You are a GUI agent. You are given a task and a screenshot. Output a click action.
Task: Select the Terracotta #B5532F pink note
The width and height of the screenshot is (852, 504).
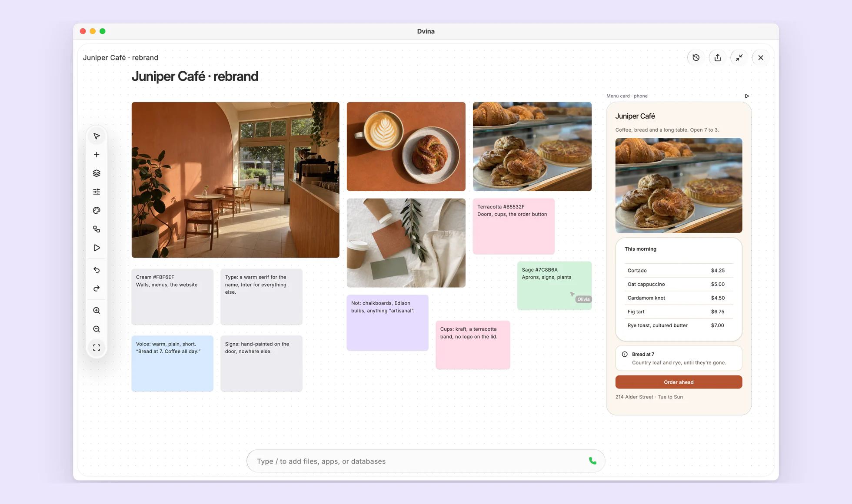tap(514, 226)
